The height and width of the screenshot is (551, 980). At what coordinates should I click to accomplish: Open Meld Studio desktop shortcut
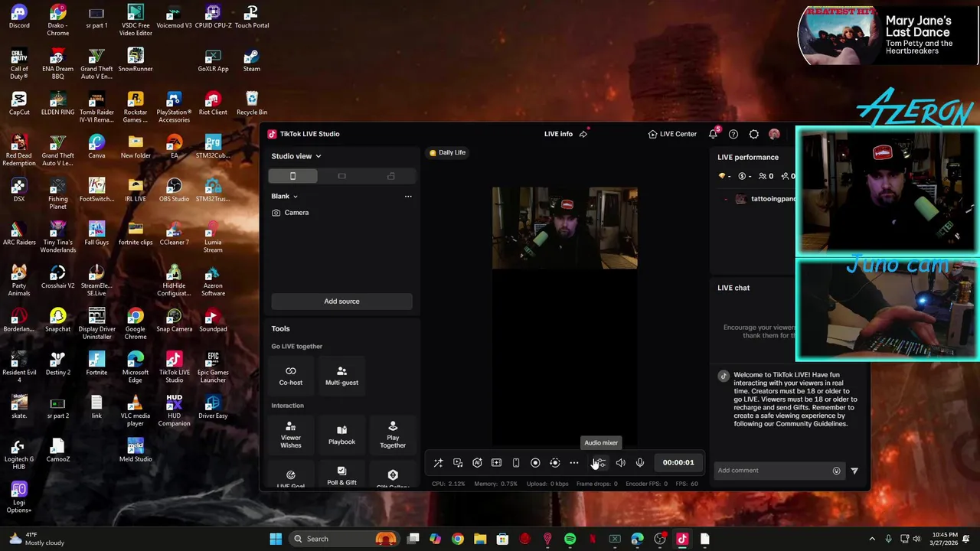pos(136,450)
